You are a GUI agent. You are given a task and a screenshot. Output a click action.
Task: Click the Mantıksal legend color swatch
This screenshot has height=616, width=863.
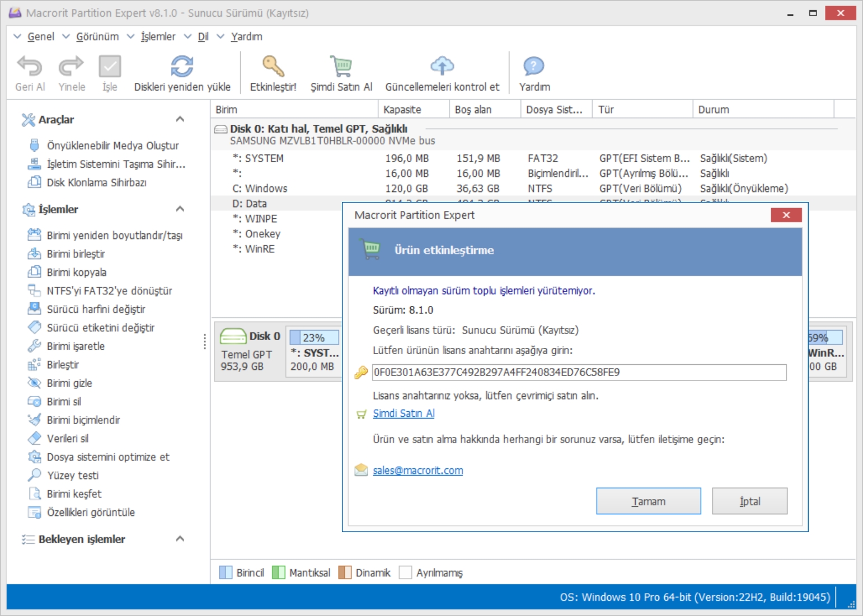click(x=278, y=572)
